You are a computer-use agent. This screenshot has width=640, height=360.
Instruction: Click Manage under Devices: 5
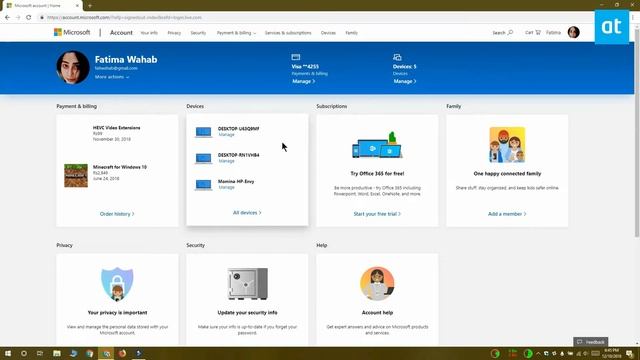point(404,81)
